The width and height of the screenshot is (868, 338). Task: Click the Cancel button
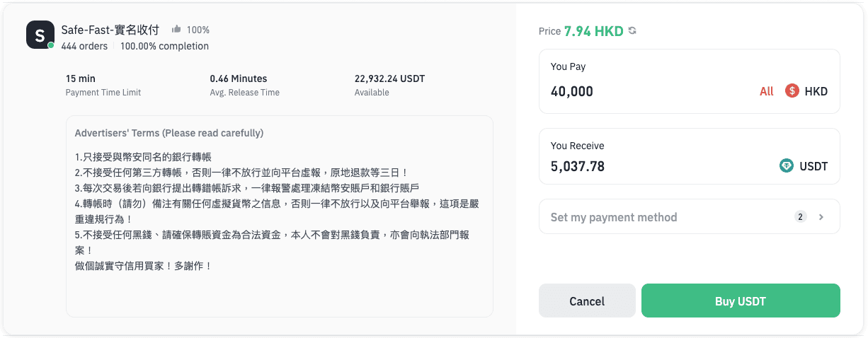click(587, 301)
